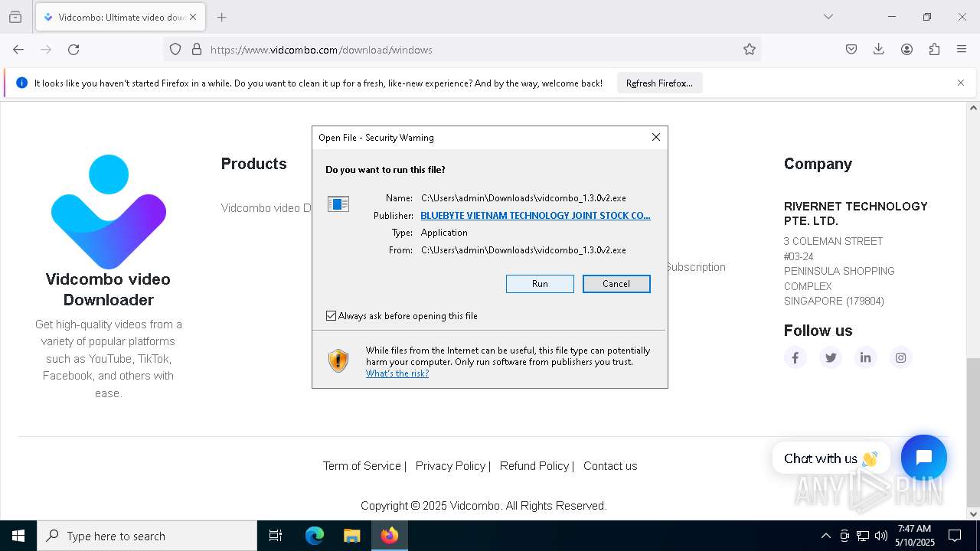
Task: Open the Windows Start menu
Action: coord(18,536)
